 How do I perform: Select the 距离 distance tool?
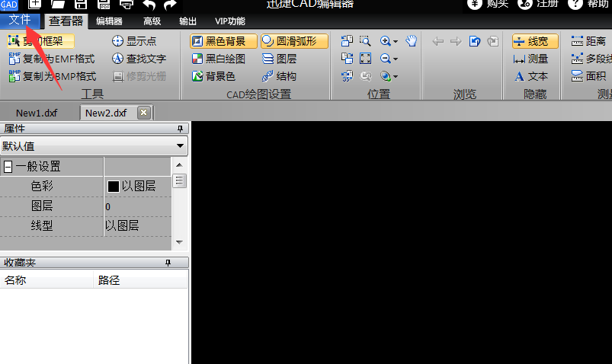[x=588, y=41]
